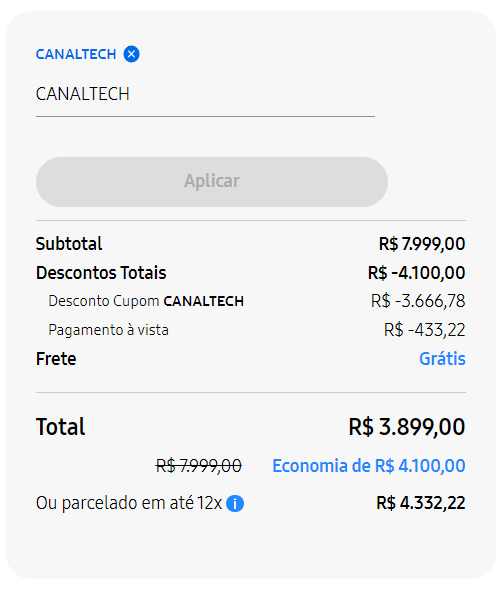Click the Economia de R$ 4.100,00 text
The height and width of the screenshot is (591, 504).
tap(369, 466)
